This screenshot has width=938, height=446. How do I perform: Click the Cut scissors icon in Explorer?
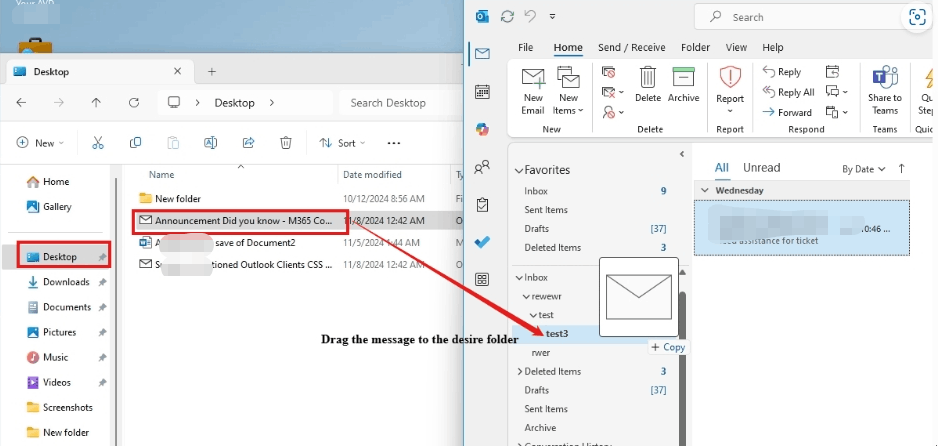(98, 143)
